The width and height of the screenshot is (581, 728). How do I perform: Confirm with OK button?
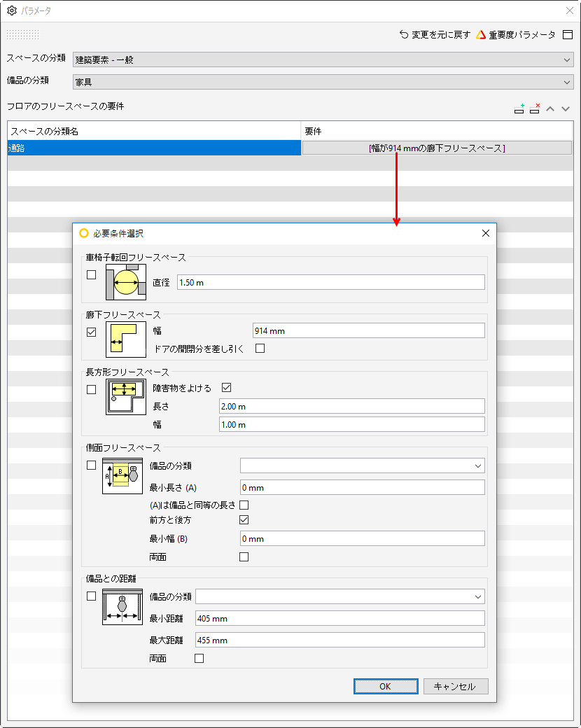point(386,686)
